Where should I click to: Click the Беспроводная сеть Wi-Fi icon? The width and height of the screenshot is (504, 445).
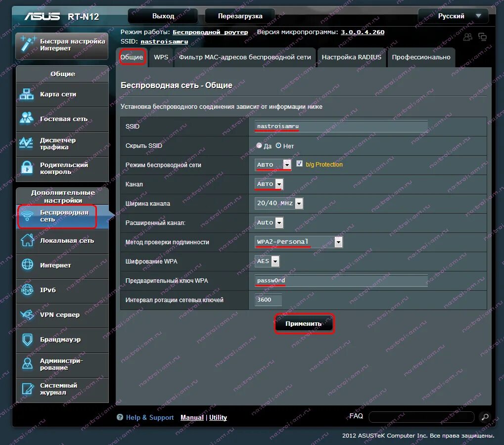tap(27, 216)
